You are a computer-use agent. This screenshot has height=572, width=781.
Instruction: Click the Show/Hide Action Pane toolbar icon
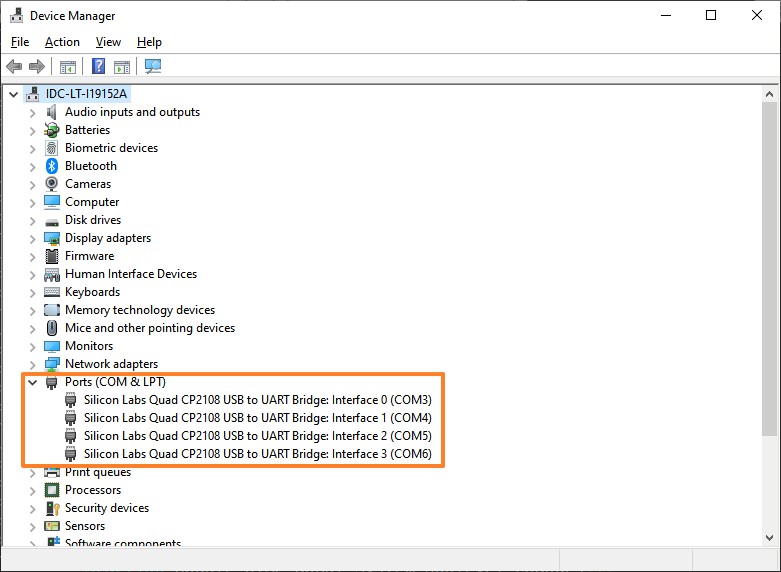[122, 67]
